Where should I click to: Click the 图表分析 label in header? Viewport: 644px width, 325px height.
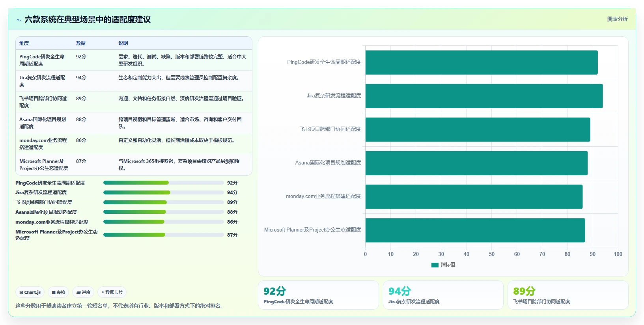click(x=617, y=19)
